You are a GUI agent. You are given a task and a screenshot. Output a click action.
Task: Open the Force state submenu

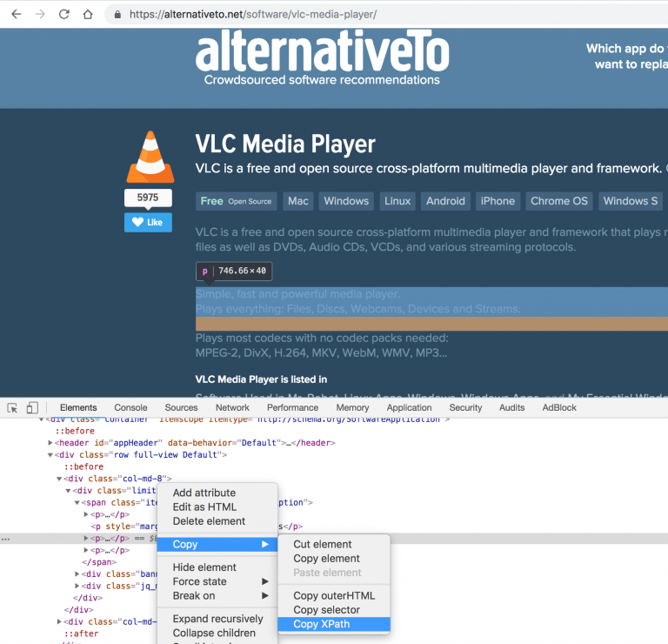[217, 581]
